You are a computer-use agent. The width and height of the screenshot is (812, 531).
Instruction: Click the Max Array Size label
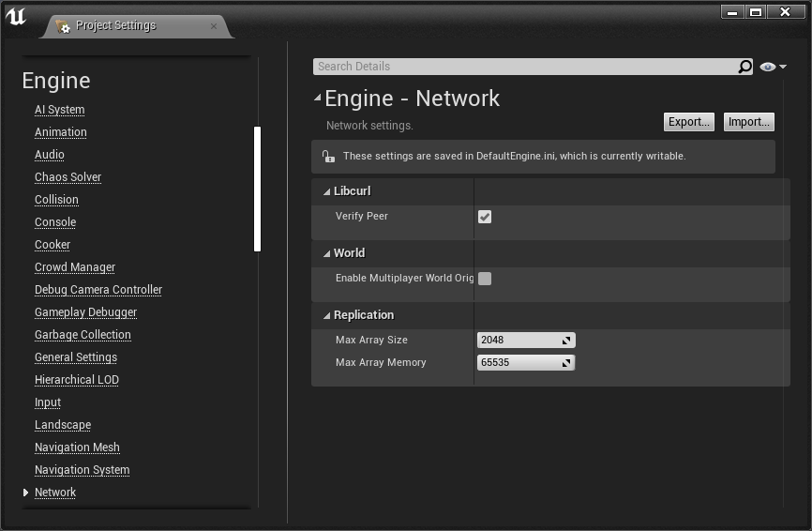pos(371,340)
